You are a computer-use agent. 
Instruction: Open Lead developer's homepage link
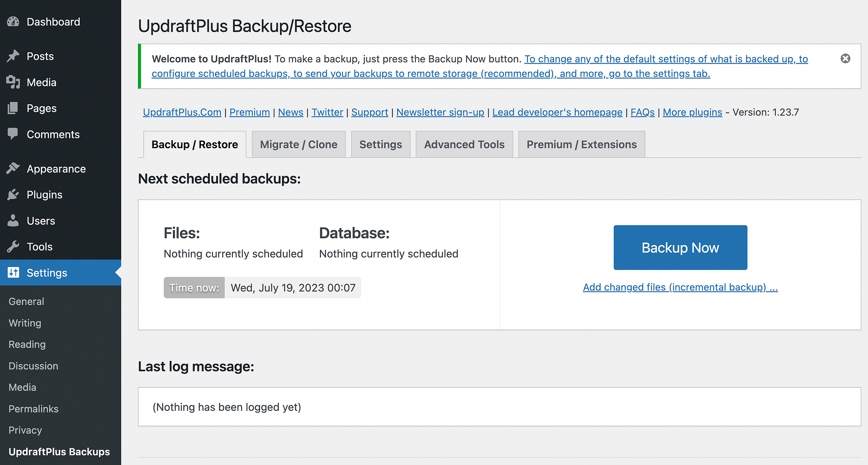[558, 112]
